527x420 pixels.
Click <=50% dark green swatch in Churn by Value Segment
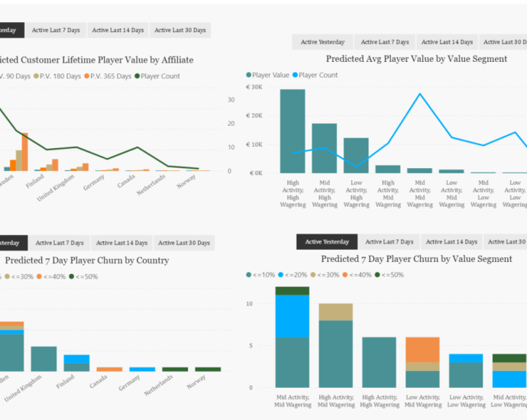tap(376, 275)
